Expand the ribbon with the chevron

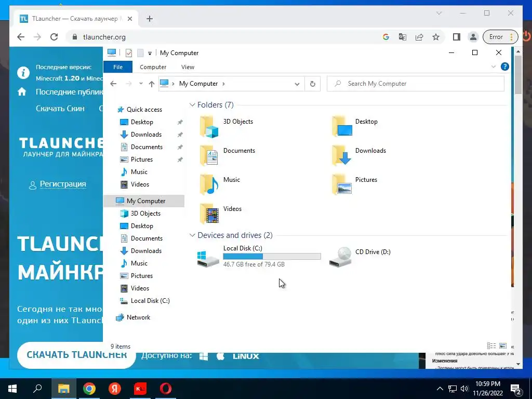pyautogui.click(x=494, y=67)
